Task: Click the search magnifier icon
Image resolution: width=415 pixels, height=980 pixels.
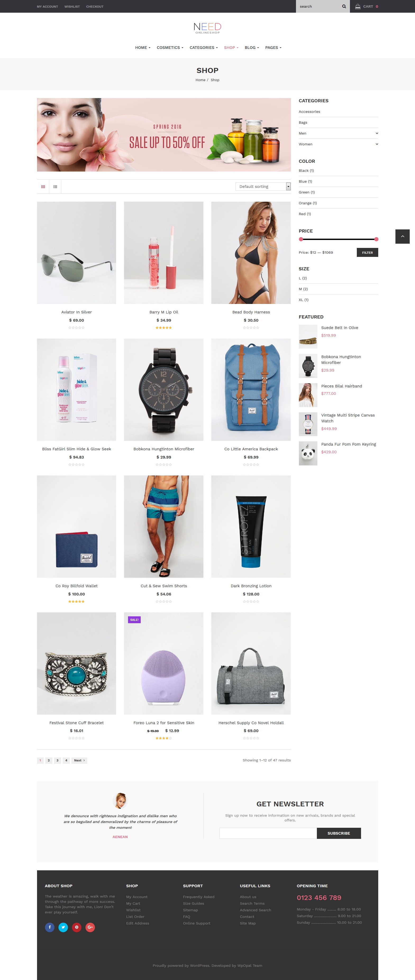Action: tap(344, 6)
